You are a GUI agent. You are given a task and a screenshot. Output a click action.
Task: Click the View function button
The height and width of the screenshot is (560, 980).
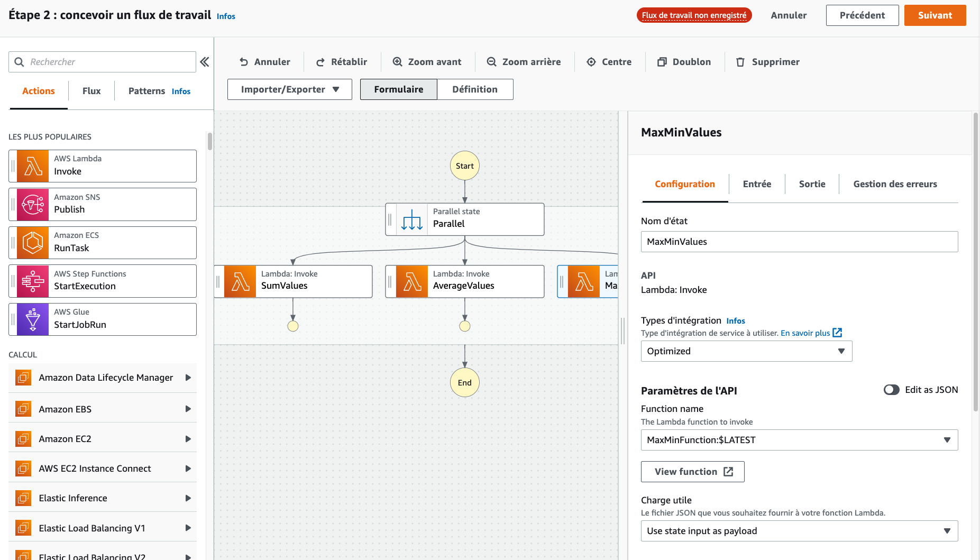[692, 472]
